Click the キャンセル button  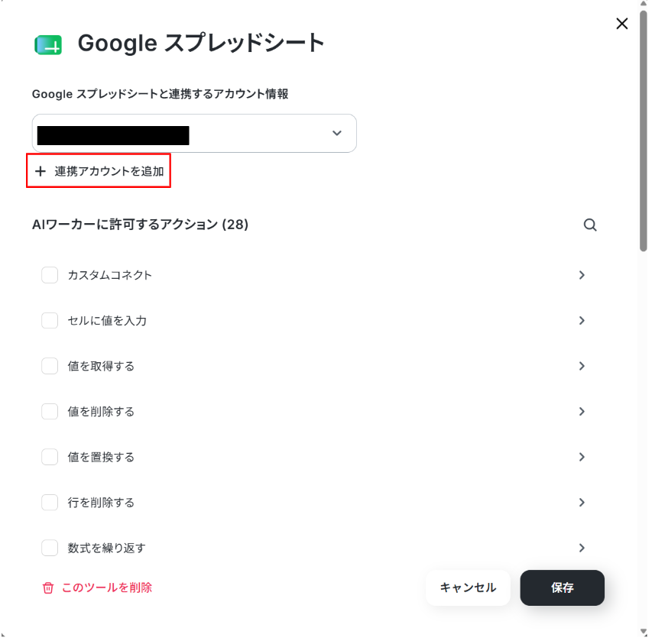[x=468, y=588]
